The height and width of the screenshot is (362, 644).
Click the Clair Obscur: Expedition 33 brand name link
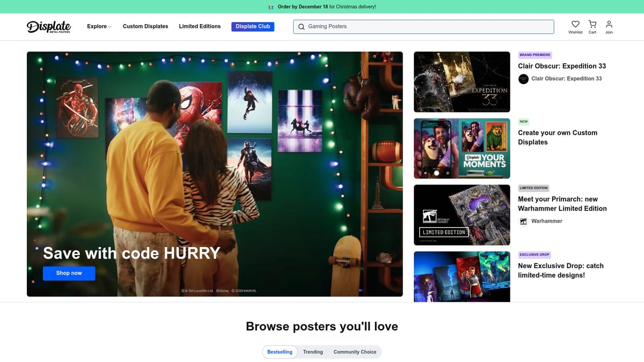(x=567, y=79)
